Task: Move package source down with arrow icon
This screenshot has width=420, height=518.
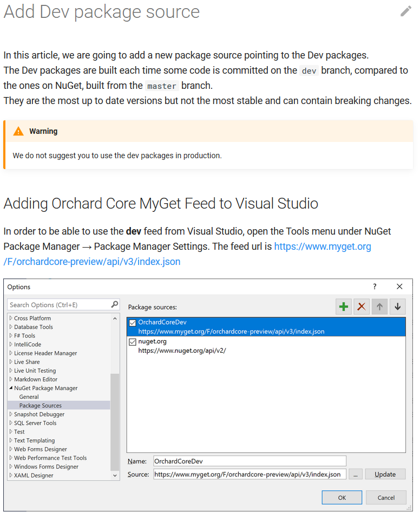Action: (398, 307)
